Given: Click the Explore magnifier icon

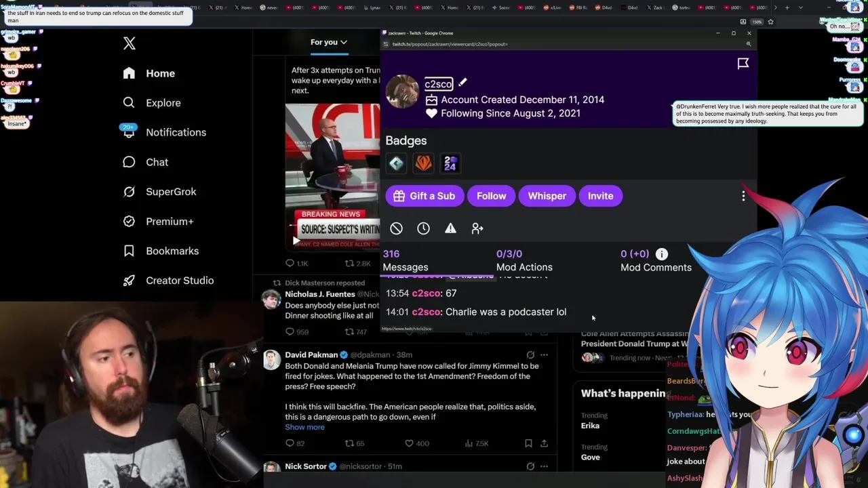Looking at the screenshot, I should 129,103.
